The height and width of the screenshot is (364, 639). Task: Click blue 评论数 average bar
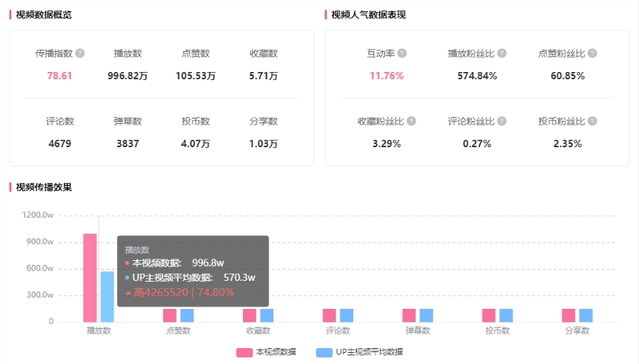pyautogui.click(x=347, y=315)
